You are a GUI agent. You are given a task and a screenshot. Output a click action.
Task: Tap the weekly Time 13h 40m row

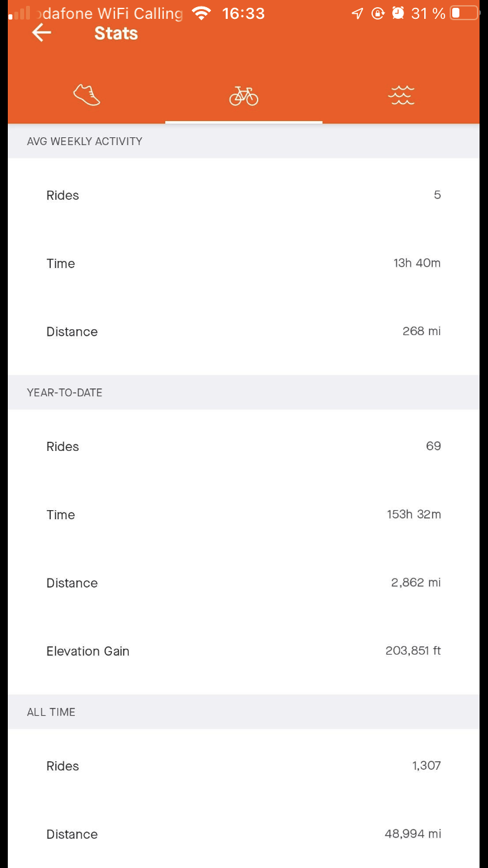[243, 264]
